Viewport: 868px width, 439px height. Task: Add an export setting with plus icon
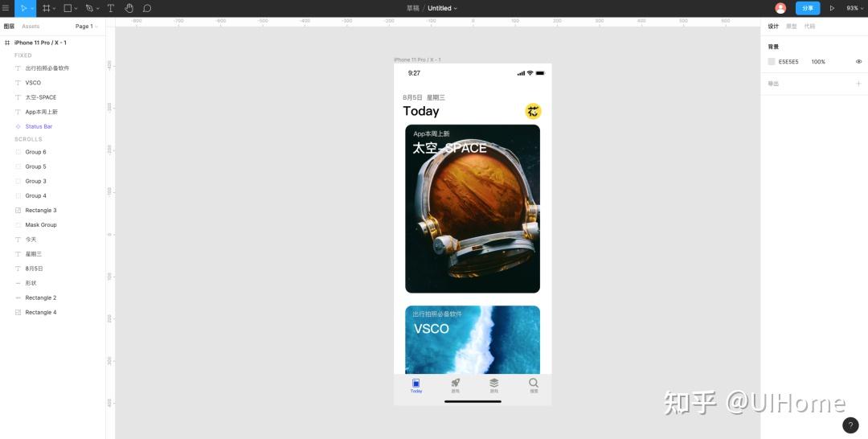[x=858, y=84]
